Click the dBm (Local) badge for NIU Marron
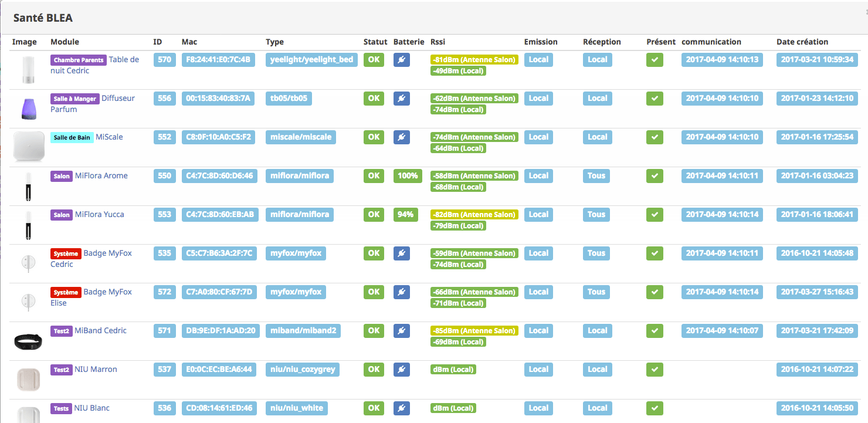The height and width of the screenshot is (423, 868). (453, 370)
